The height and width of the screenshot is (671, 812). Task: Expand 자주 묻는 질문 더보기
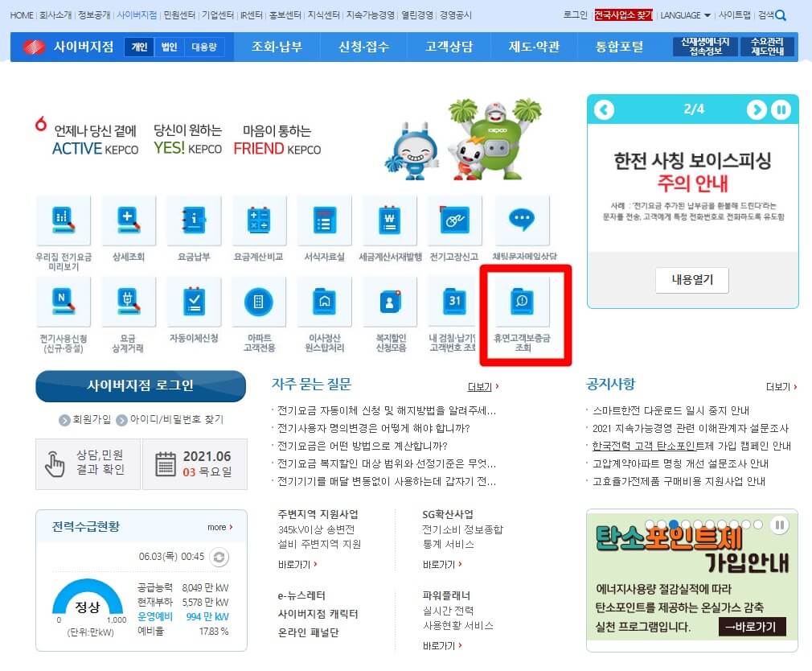point(482,387)
